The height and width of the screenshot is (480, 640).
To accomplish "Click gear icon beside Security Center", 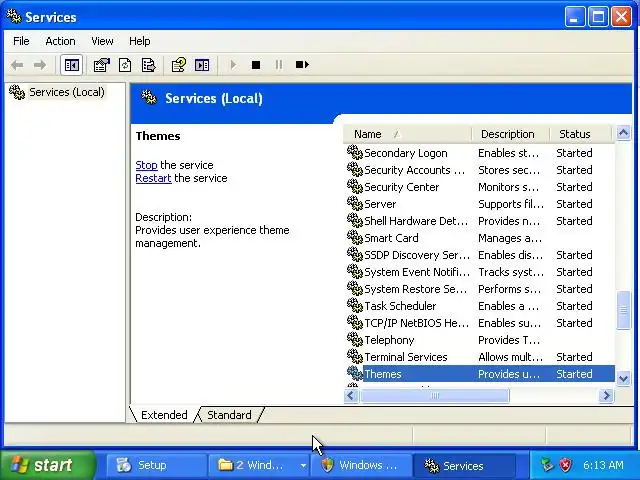I will point(355,187).
